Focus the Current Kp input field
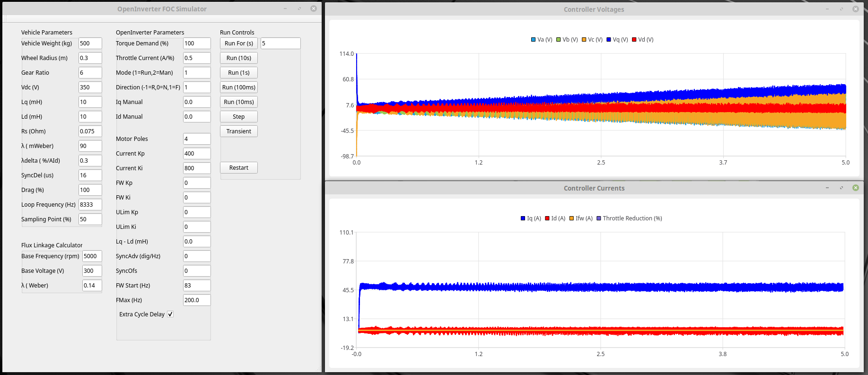Screen dimensions: 868x375 pos(196,153)
